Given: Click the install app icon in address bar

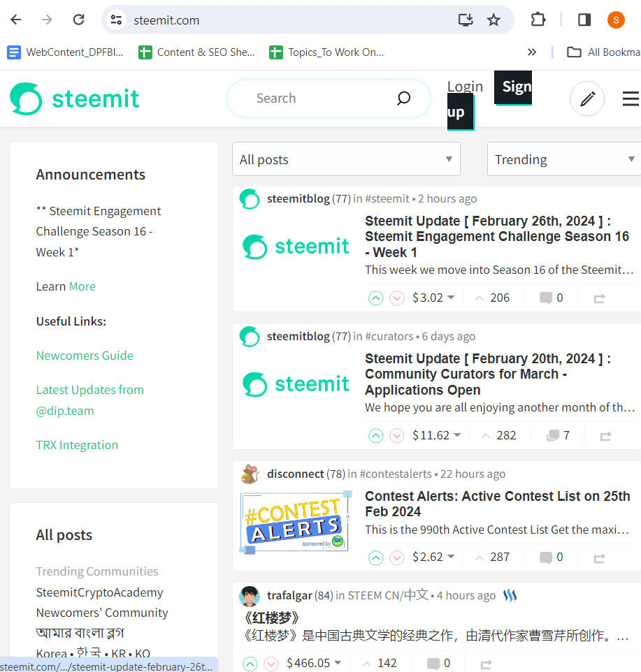Looking at the screenshot, I should [x=466, y=20].
